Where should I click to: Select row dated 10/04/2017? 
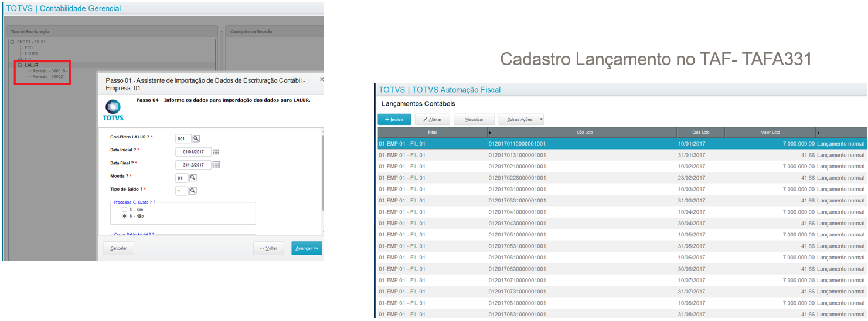pos(621,212)
